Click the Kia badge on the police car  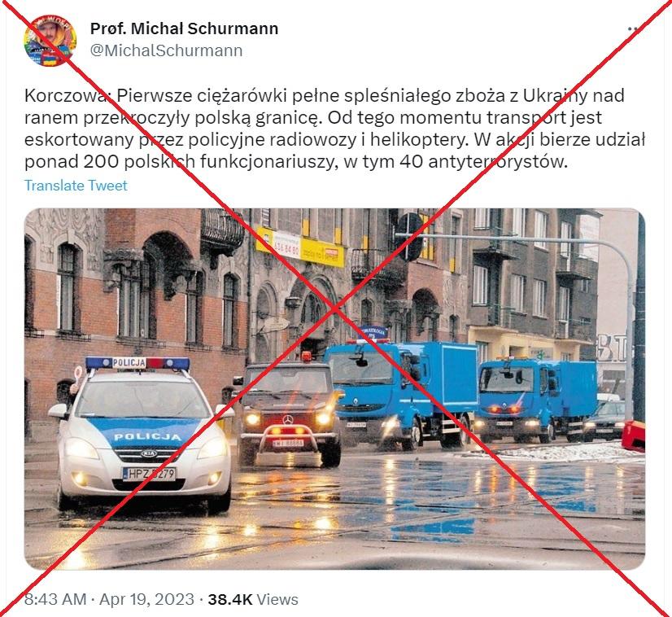point(149,453)
